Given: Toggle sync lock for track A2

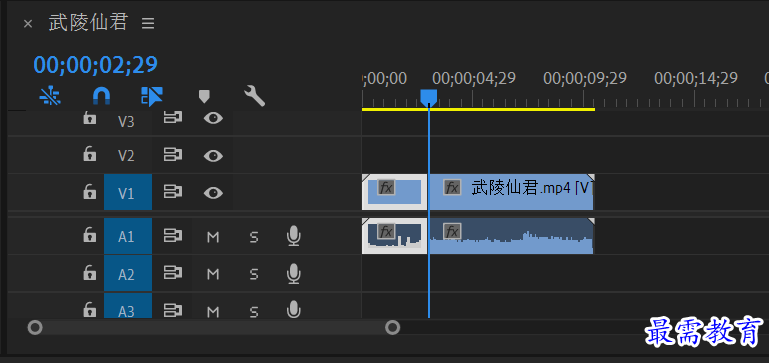Looking at the screenshot, I should [173, 273].
